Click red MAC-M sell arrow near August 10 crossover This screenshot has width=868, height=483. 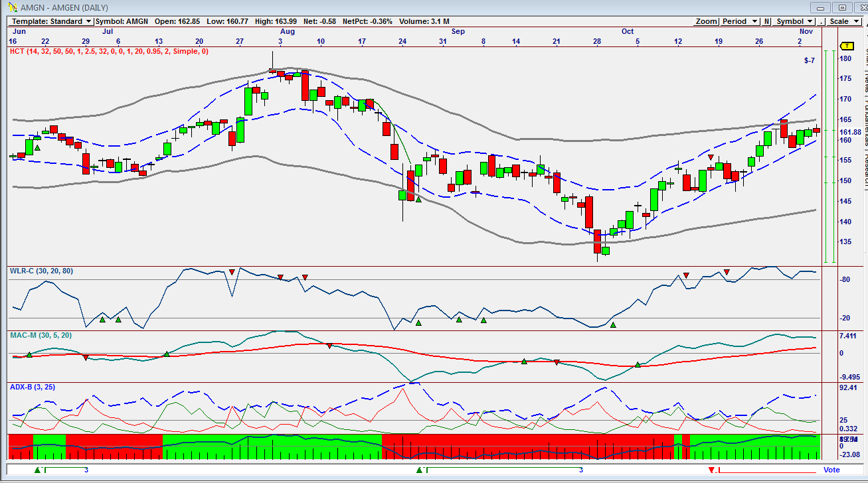329,346
